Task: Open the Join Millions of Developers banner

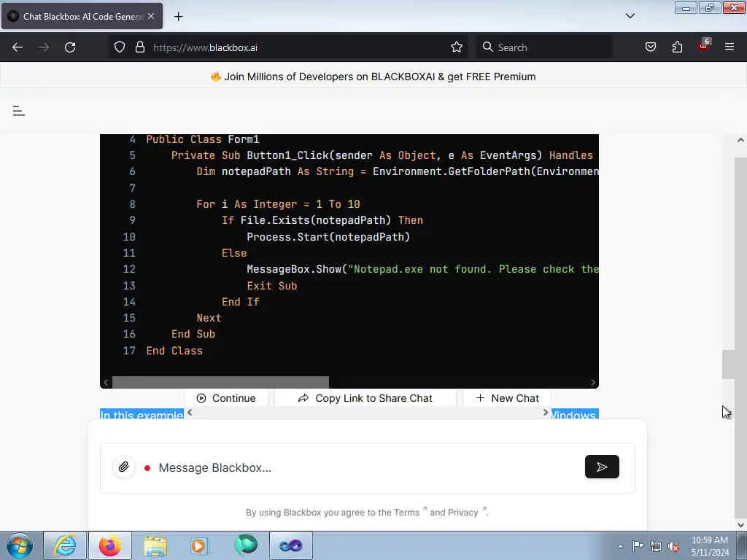Action: 373,77
